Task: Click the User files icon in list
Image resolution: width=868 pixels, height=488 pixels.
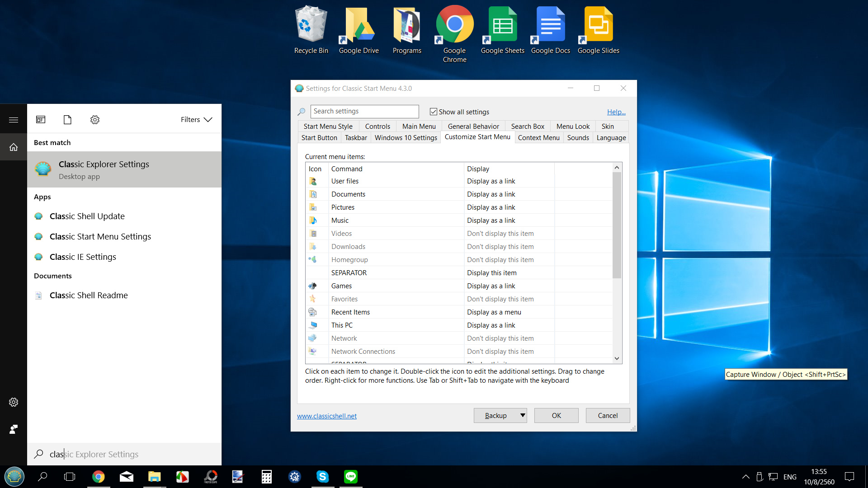Action: tap(313, 181)
